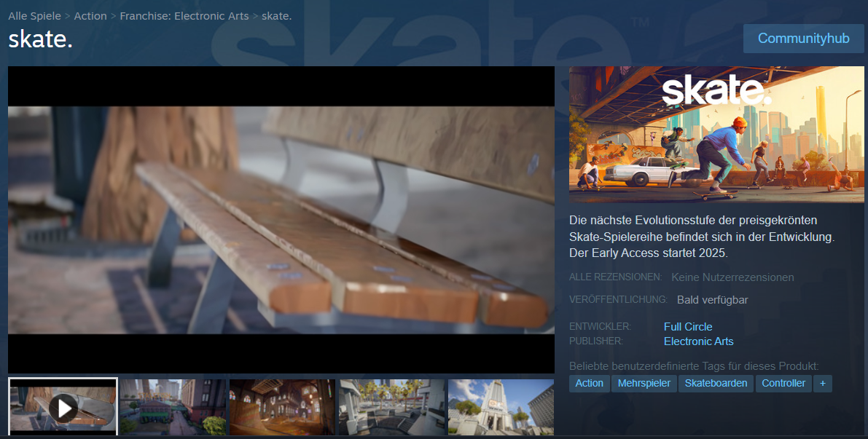Select the palm tree plaza thumbnail
Screen dimensions: 868x439
pos(392,408)
